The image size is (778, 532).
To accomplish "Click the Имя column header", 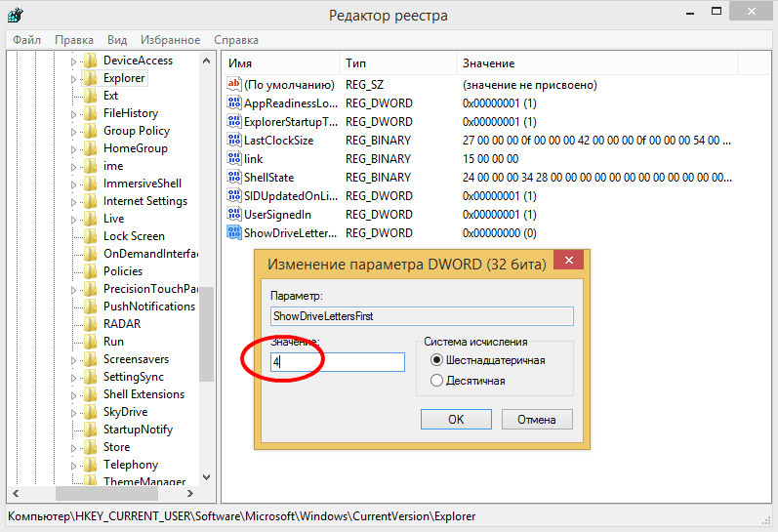I will (280, 63).
